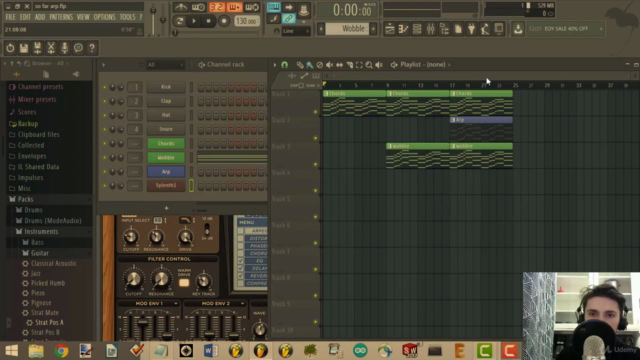640x360 pixels.
Task: Open the Windows Start button
Action: pyautogui.click(x=11, y=351)
